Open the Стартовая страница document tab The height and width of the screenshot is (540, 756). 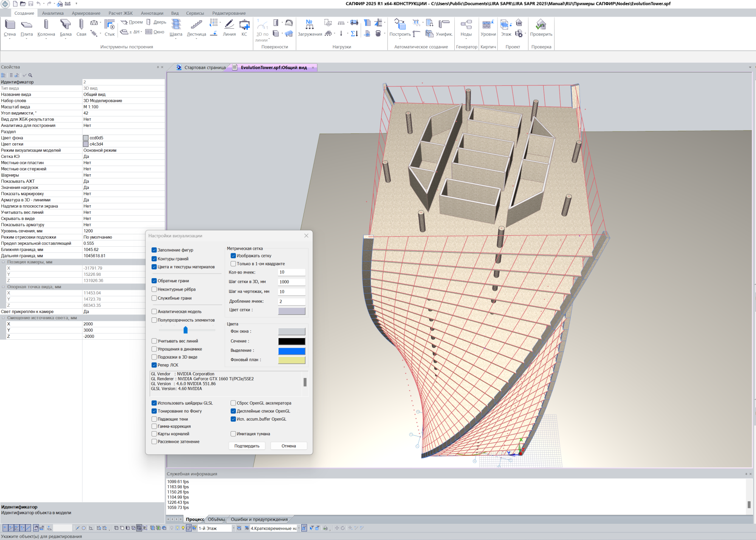[204, 68]
